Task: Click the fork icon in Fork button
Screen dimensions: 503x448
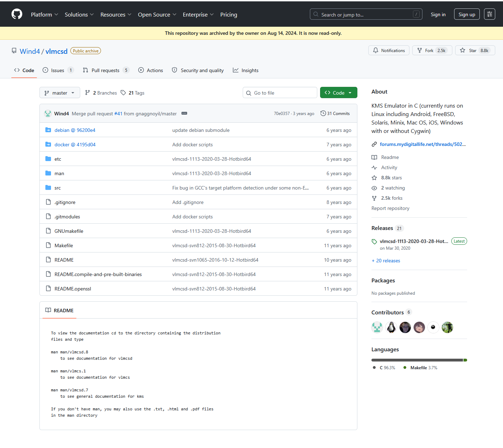Action: [420, 50]
